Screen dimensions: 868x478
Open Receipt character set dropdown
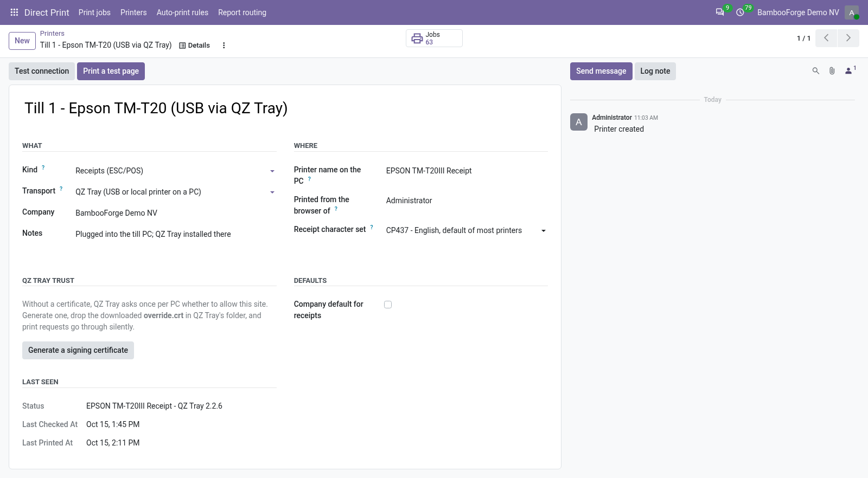[x=467, y=230]
